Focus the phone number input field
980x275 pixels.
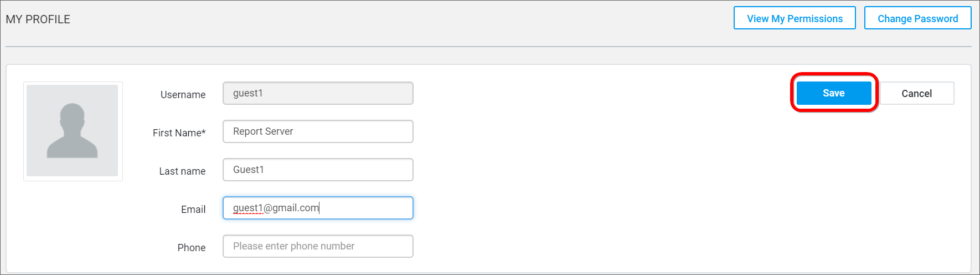318,246
